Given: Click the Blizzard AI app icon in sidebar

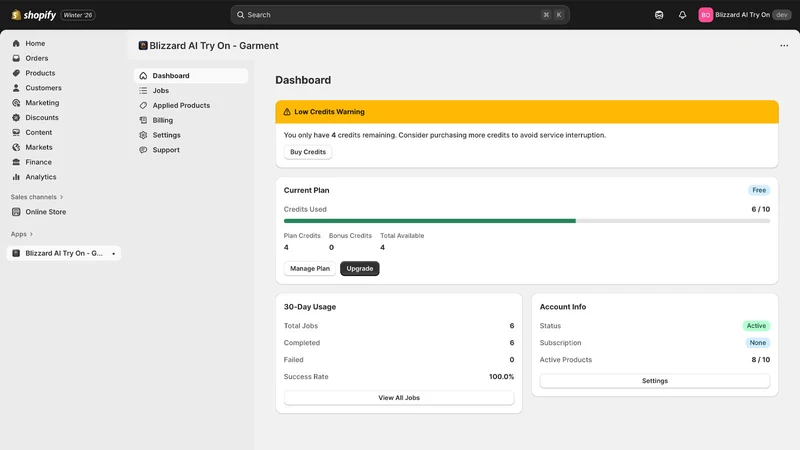Looking at the screenshot, I should pyautogui.click(x=16, y=253).
